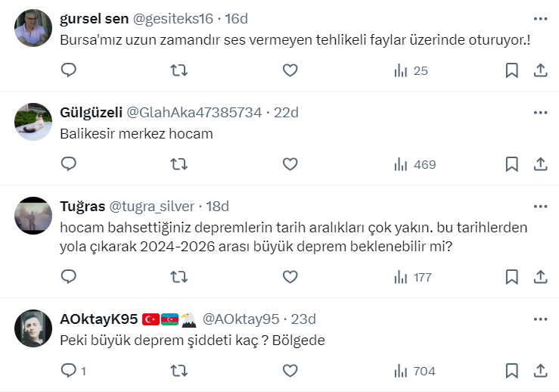Image resolution: width=559 pixels, height=392 pixels.
Task: Reply to Gülgüzeli's Balikesir tweet
Action: (68, 164)
